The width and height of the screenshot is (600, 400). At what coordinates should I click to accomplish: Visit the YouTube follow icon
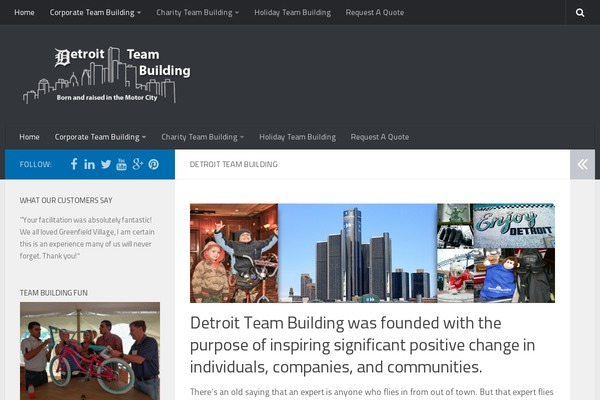point(121,164)
